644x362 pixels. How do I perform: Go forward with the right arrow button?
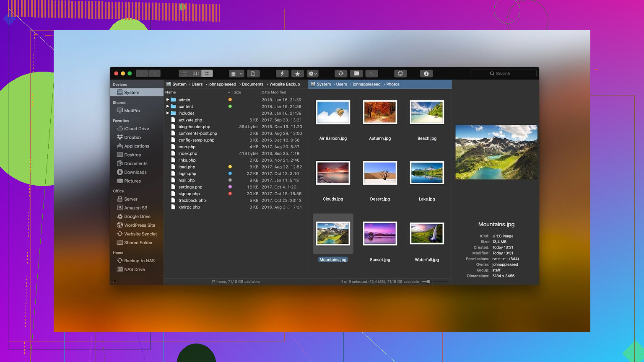[x=154, y=73]
